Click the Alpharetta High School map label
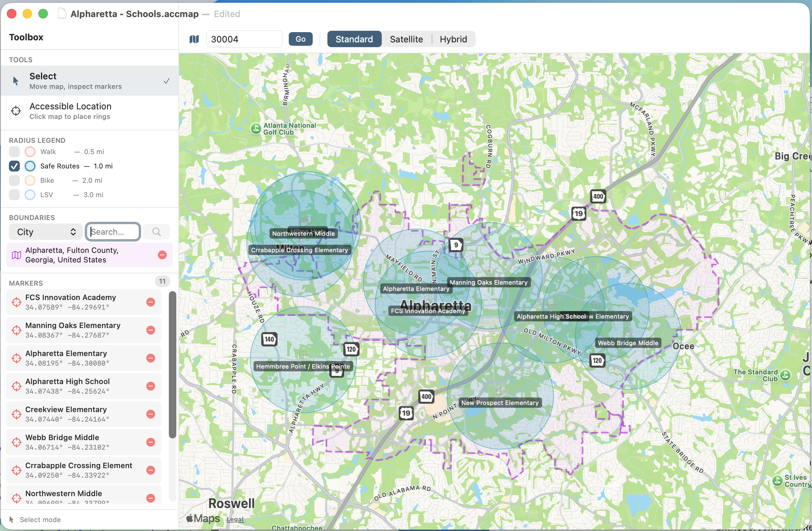Screen dimensions: 812x531 pos(551,317)
